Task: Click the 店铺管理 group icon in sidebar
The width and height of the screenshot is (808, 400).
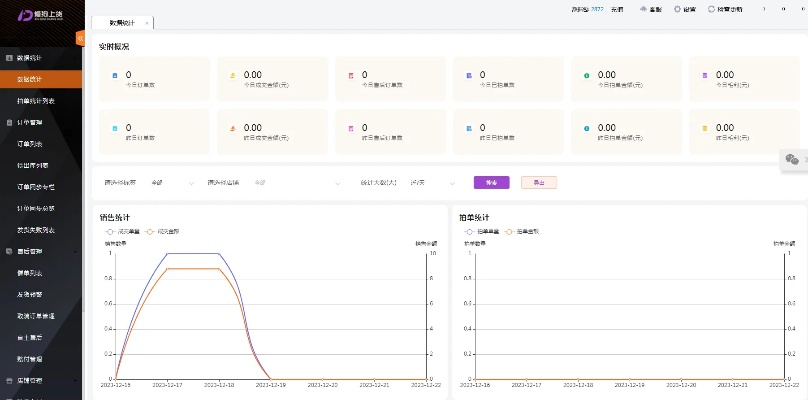Action: point(9,380)
